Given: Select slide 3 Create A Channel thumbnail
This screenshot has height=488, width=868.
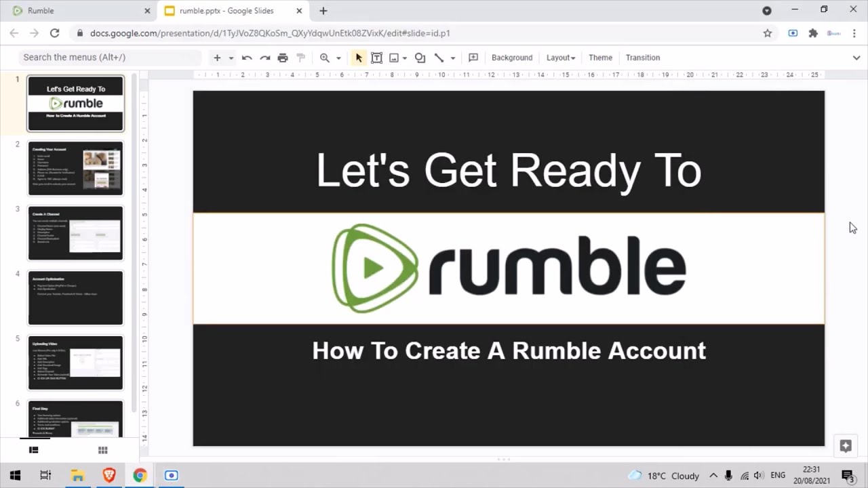Looking at the screenshot, I should pyautogui.click(x=75, y=233).
